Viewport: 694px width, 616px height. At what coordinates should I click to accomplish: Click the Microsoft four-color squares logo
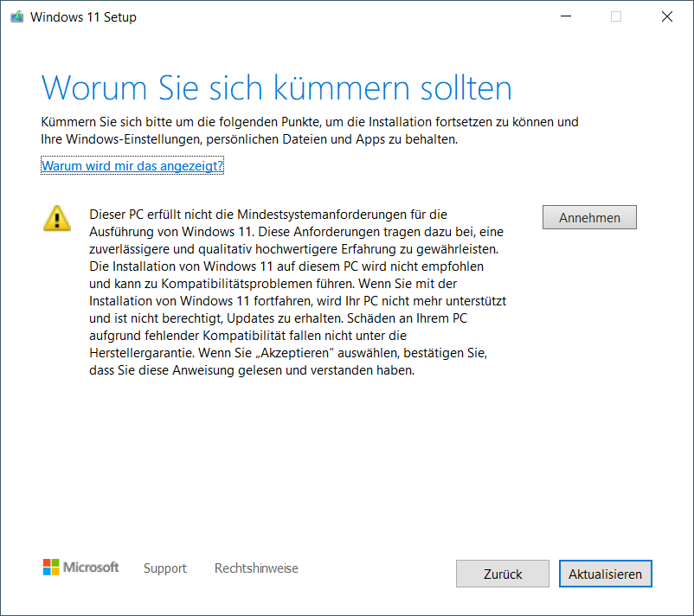pos(52,568)
